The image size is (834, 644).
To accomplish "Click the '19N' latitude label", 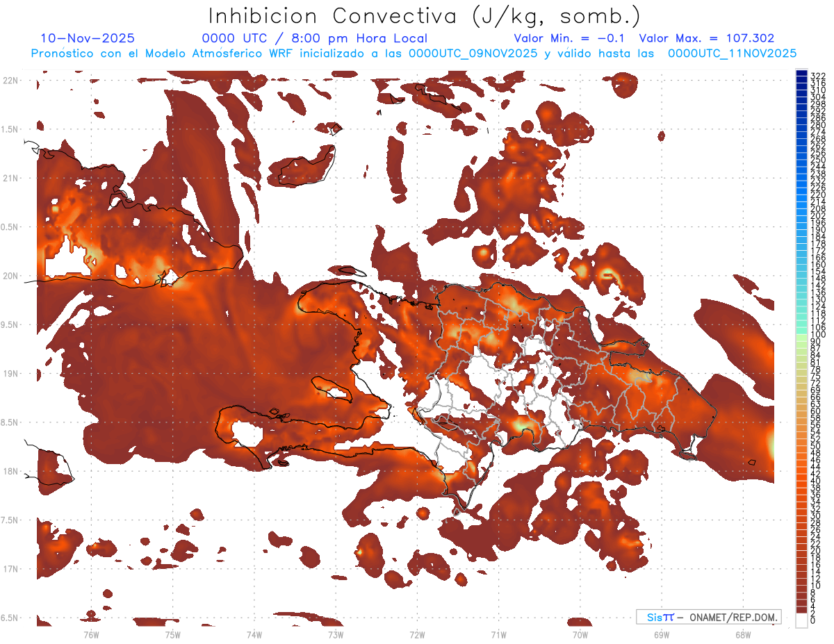I will point(11,374).
